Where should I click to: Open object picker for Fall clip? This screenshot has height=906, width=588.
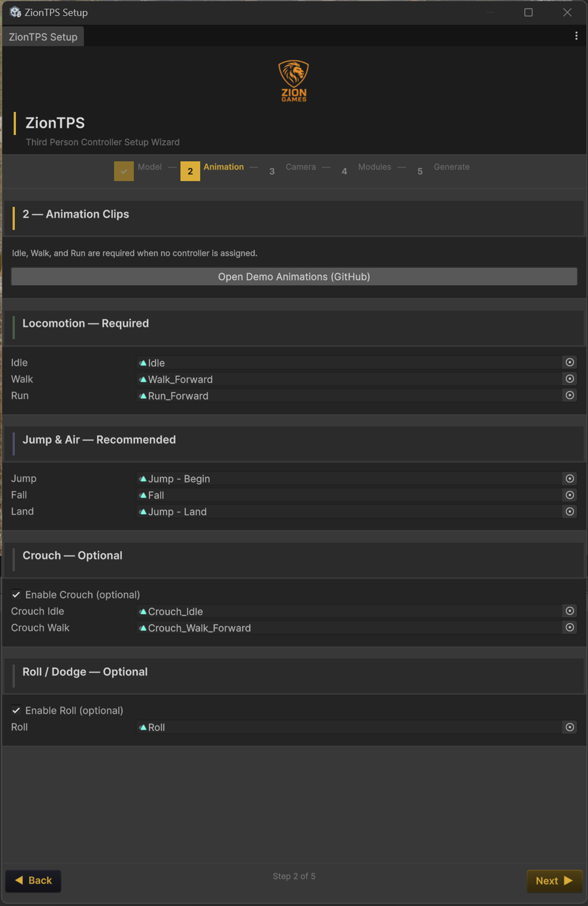[569, 495]
